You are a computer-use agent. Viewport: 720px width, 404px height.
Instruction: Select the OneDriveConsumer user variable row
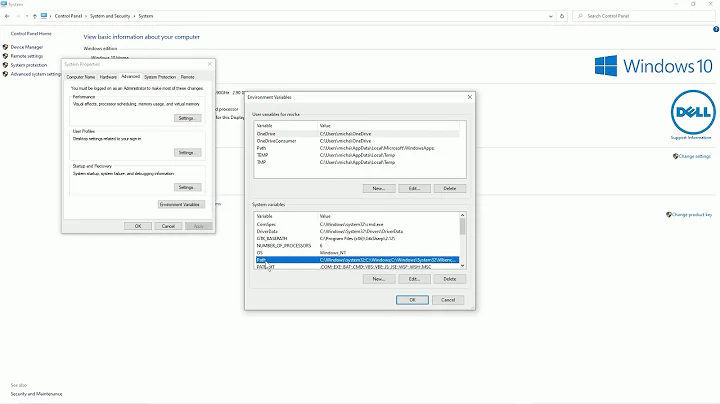[357, 141]
